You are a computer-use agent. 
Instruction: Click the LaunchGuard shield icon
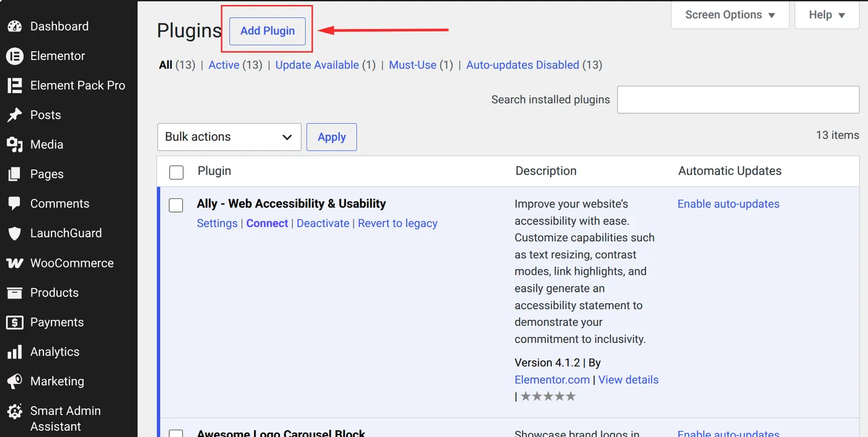click(x=14, y=233)
